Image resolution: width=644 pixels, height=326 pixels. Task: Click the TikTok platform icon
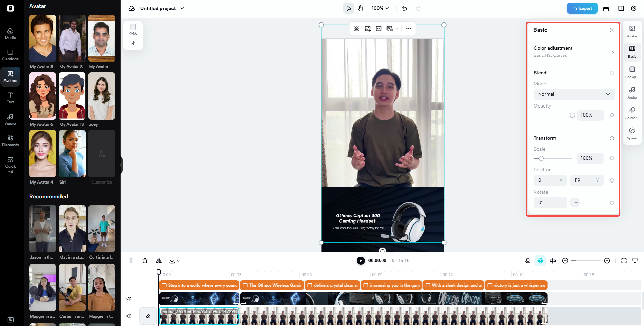[133, 44]
